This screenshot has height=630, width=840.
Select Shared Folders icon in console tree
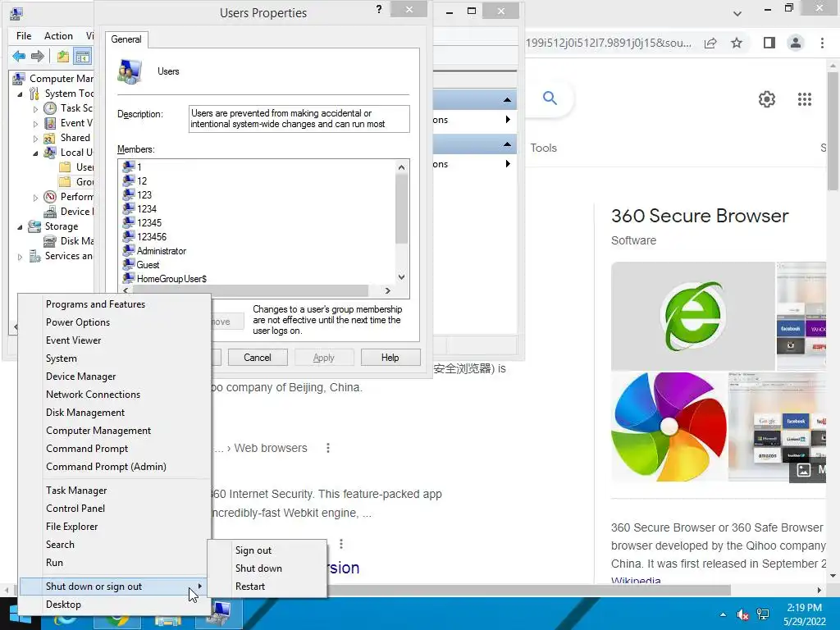click(x=49, y=138)
